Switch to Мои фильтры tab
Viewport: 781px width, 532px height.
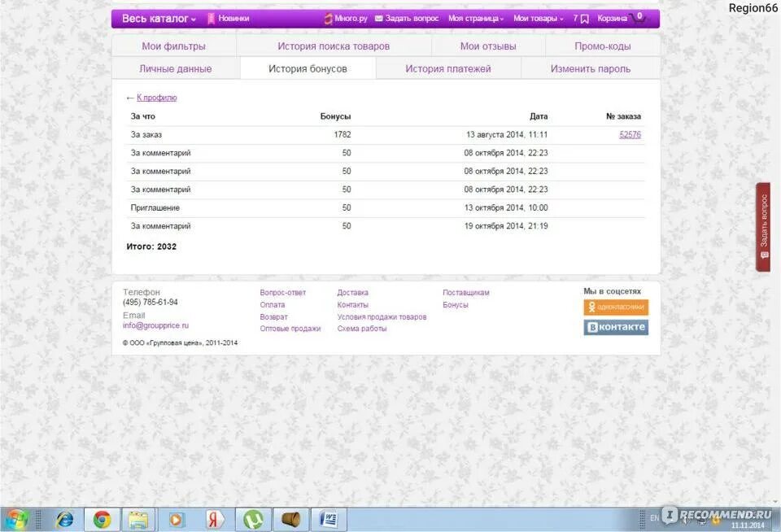click(174, 46)
